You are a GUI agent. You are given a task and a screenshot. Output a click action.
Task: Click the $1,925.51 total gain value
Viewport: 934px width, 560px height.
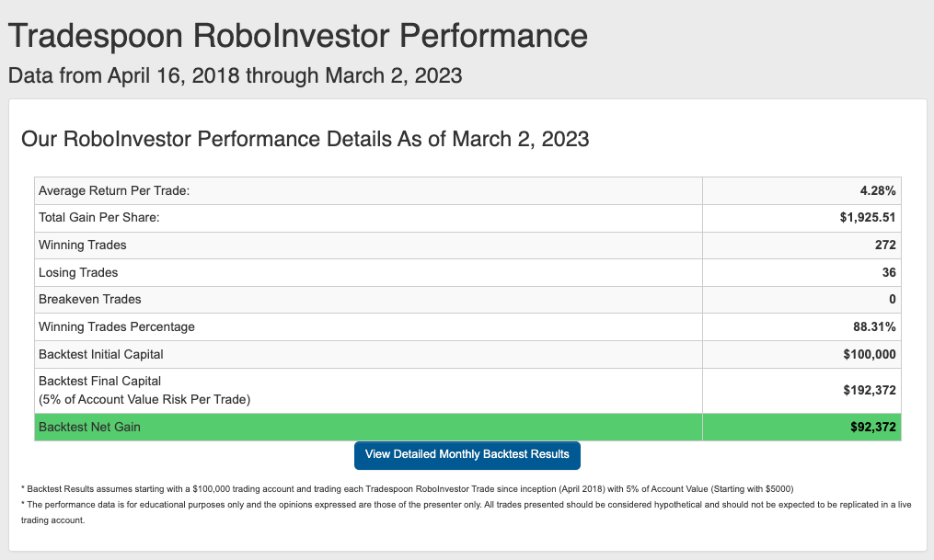(x=867, y=218)
